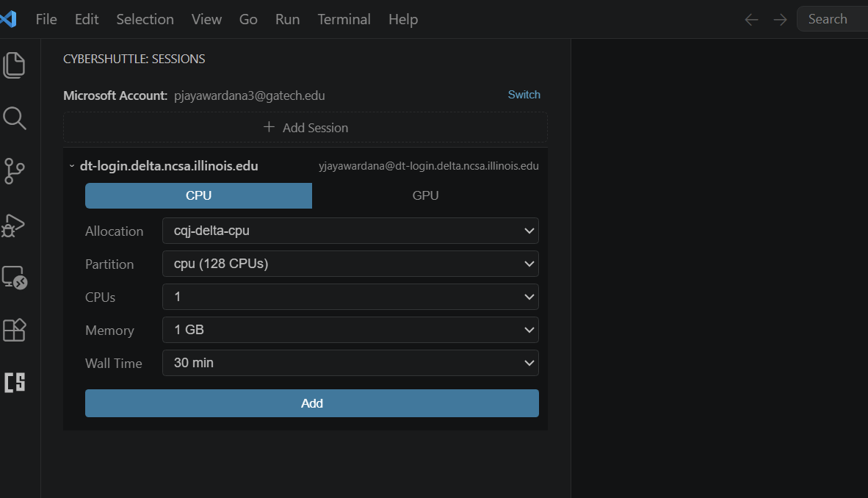Screen dimensions: 868x498
Task: Click the Wall Time label
Action: 114,364
